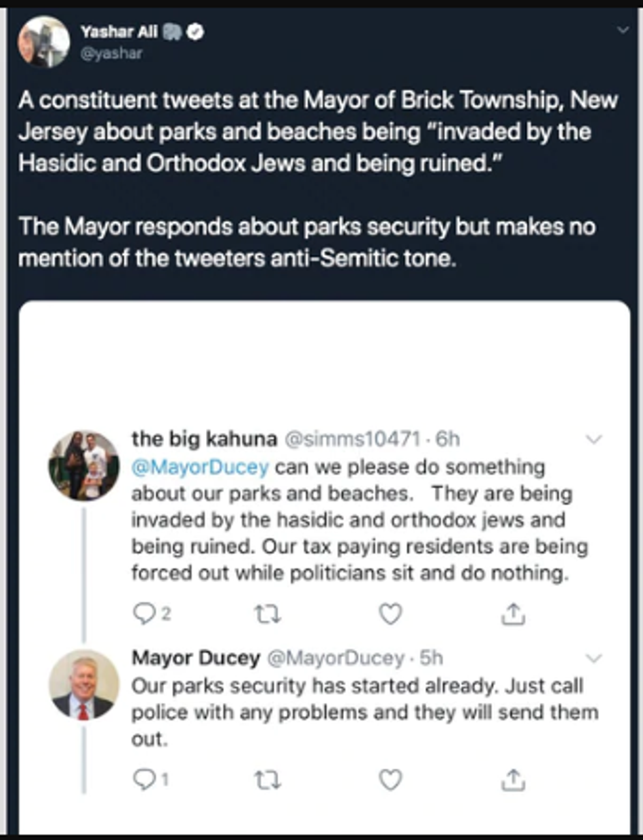Open the @simms10471 handle

point(352,438)
